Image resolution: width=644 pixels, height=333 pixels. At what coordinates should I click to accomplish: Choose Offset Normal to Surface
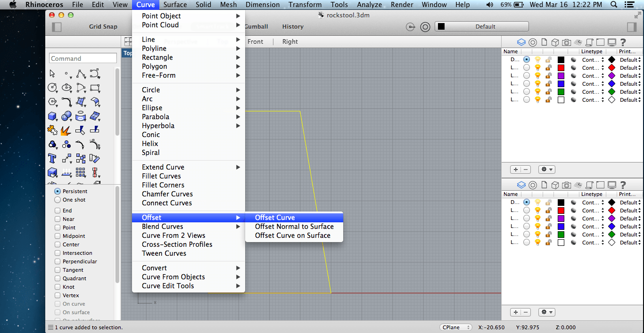[x=294, y=227]
